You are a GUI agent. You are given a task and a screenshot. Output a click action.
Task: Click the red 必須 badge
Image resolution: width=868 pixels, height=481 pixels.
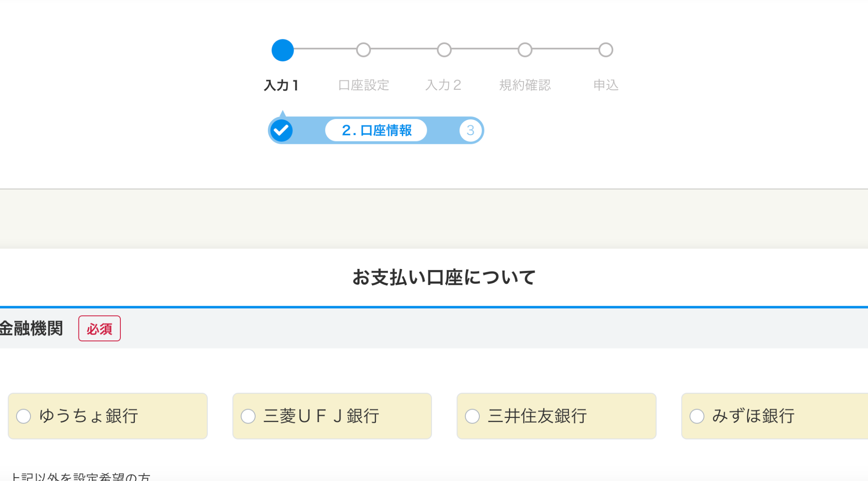pyautogui.click(x=99, y=329)
